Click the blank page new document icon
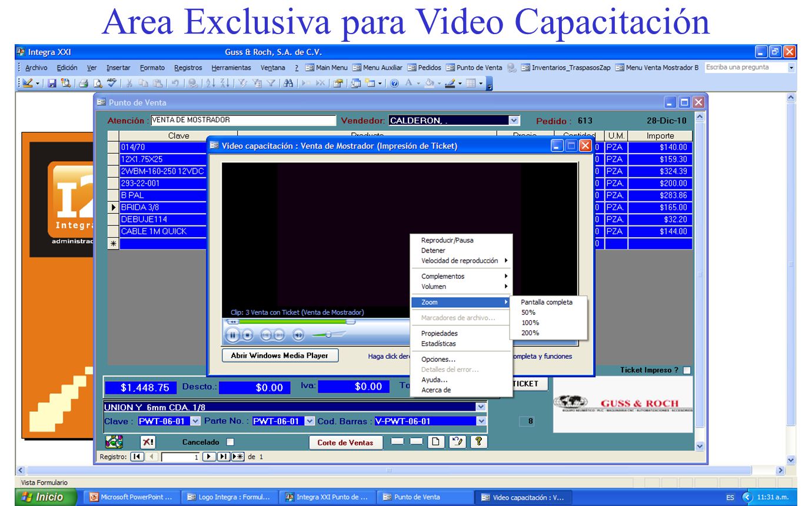The width and height of the screenshot is (812, 506). [x=435, y=442]
